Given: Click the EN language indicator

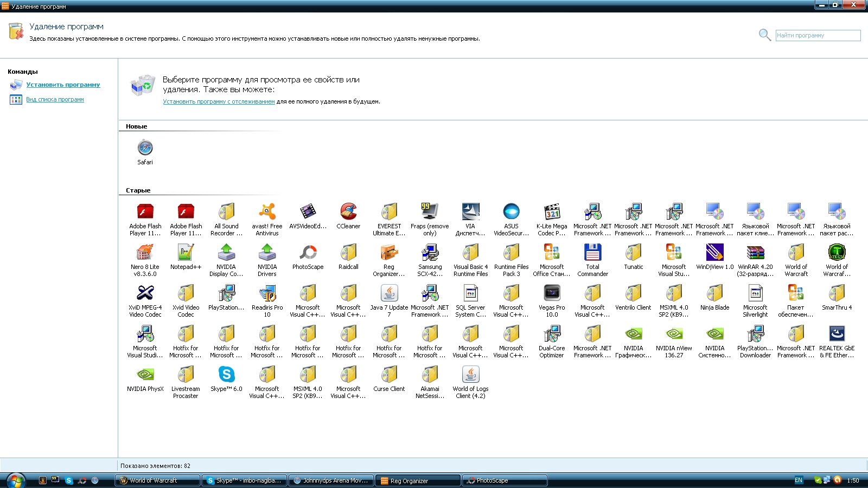Looking at the screenshot, I should [799, 480].
